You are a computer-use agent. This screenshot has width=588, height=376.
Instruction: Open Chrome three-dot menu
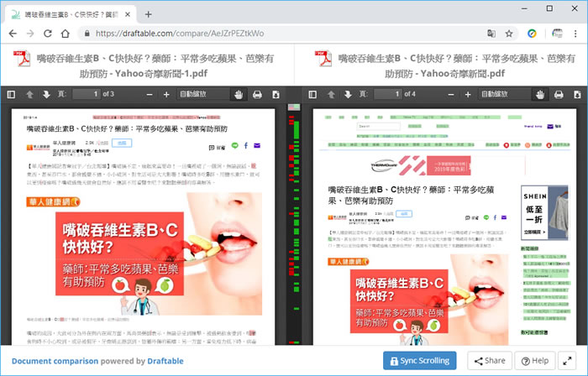tap(575, 34)
